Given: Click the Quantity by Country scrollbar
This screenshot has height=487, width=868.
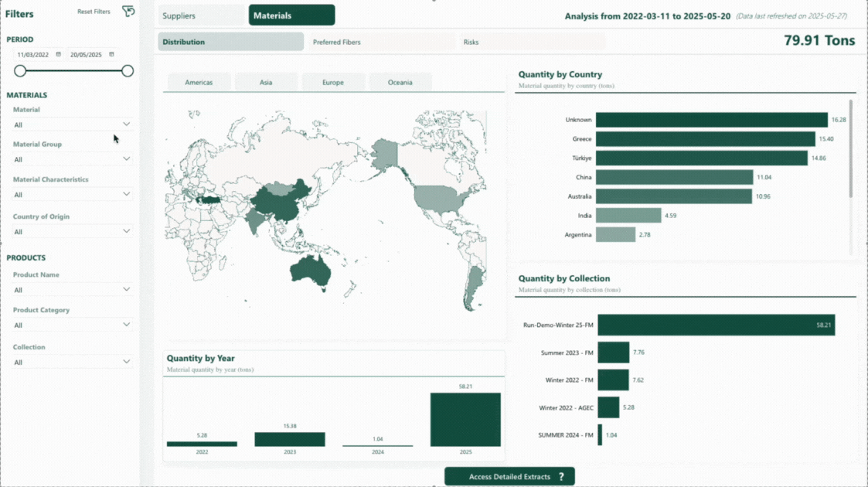Looking at the screenshot, I should point(851,147).
